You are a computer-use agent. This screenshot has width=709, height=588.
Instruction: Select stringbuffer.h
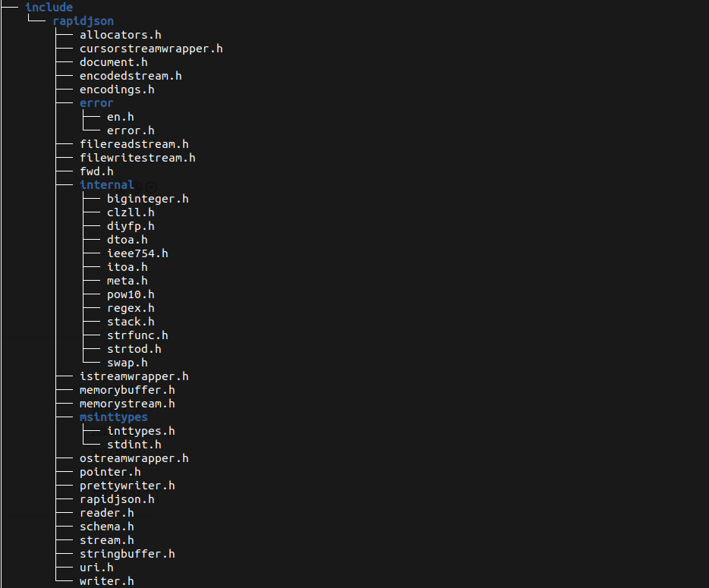tap(127, 554)
